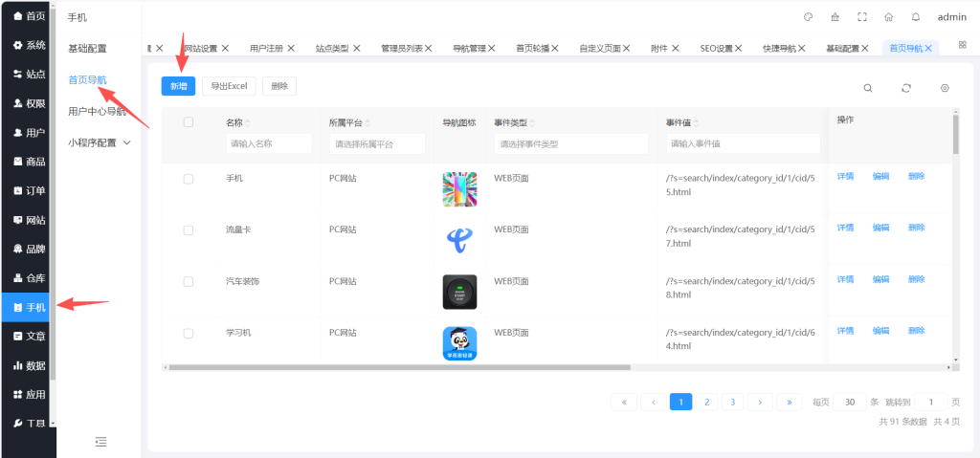Viewport: 980px width, 458px height.
Task: Click the 删除 button in toolbar
Action: (x=279, y=87)
